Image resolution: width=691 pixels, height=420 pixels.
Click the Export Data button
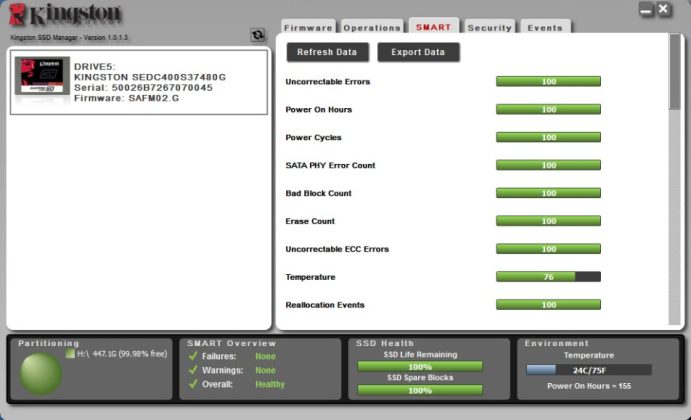(x=418, y=52)
